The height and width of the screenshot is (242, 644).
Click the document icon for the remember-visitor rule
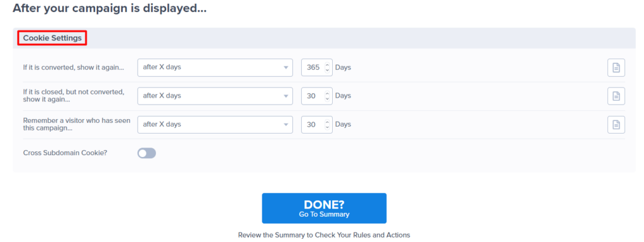click(616, 125)
